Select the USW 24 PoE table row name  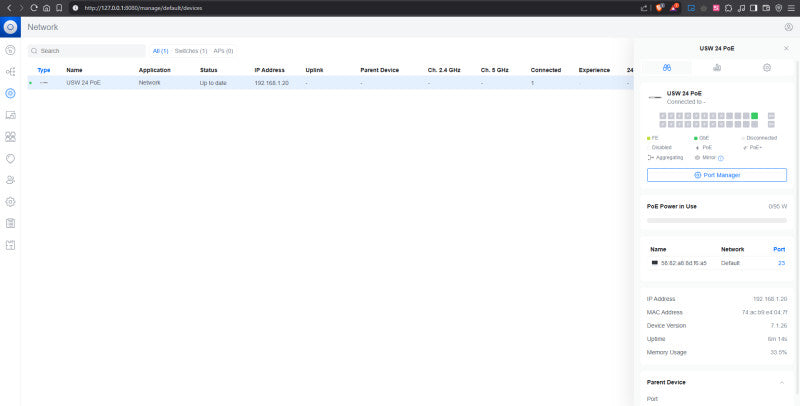(84, 83)
